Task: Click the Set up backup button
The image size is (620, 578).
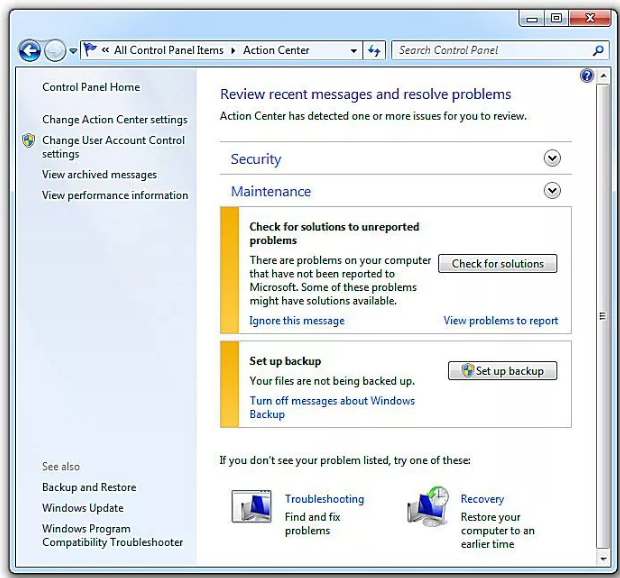Action: (503, 371)
